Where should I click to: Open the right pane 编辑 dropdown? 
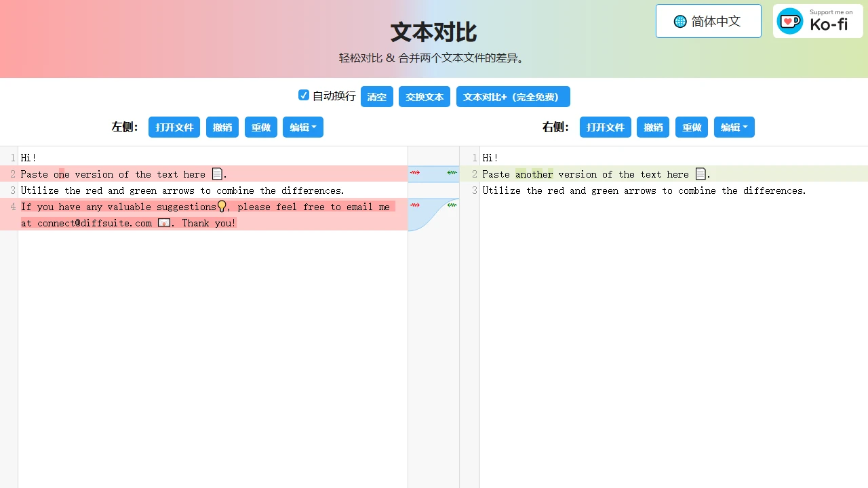click(x=734, y=127)
